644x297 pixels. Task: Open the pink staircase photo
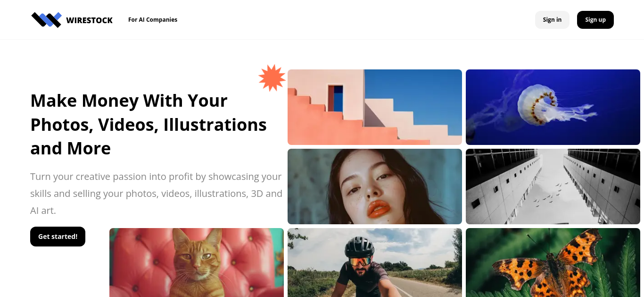(x=375, y=107)
